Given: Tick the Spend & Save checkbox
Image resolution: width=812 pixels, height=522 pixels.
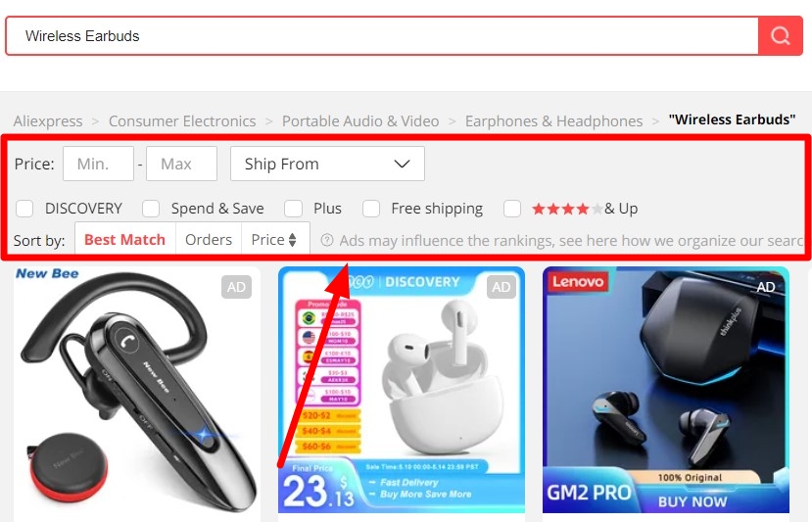Looking at the screenshot, I should point(151,209).
